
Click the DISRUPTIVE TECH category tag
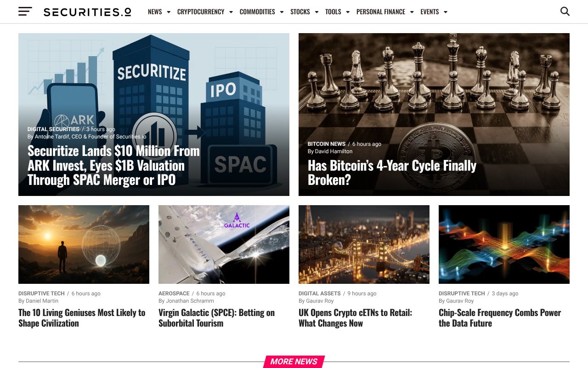[41, 293]
